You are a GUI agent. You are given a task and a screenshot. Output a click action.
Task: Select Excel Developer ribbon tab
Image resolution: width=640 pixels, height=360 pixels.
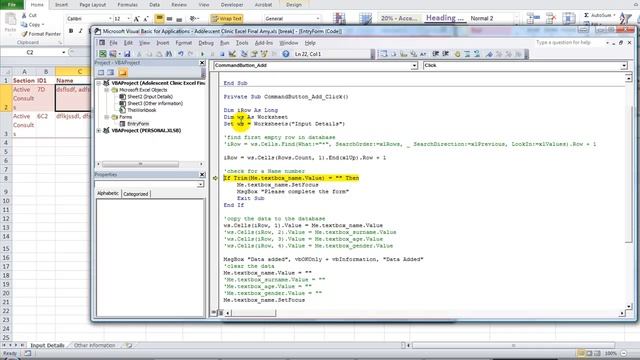pos(232,5)
